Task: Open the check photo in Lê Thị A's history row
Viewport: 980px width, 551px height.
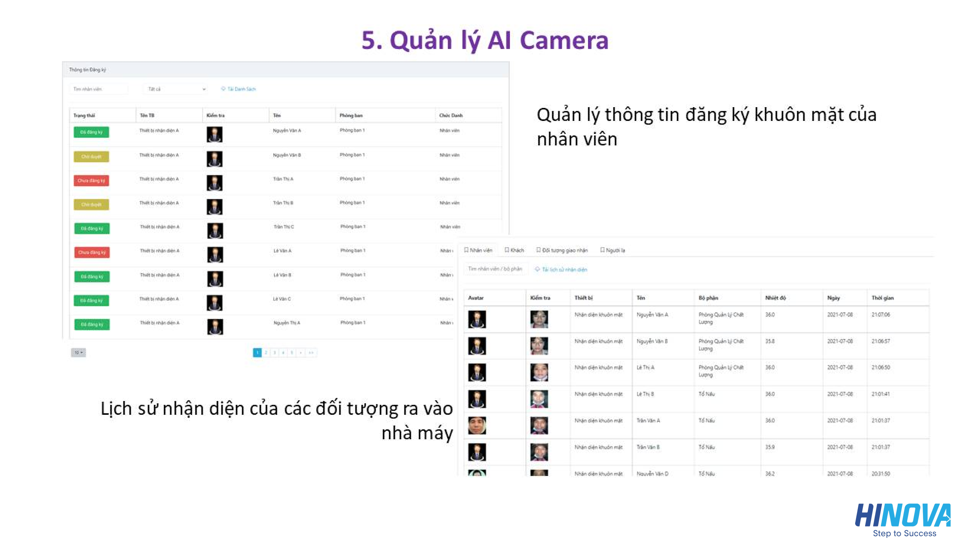Action: tap(539, 372)
